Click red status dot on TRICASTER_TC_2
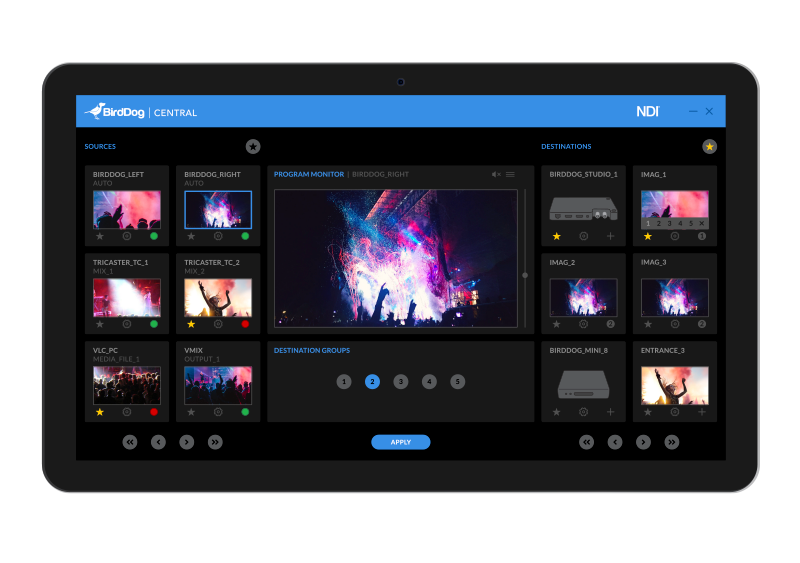 point(245,324)
